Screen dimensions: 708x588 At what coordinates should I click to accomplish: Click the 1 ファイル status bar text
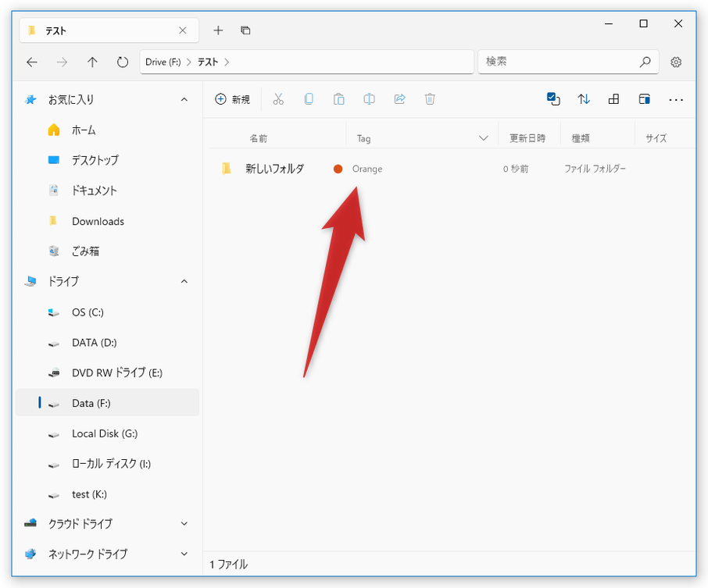click(x=228, y=564)
